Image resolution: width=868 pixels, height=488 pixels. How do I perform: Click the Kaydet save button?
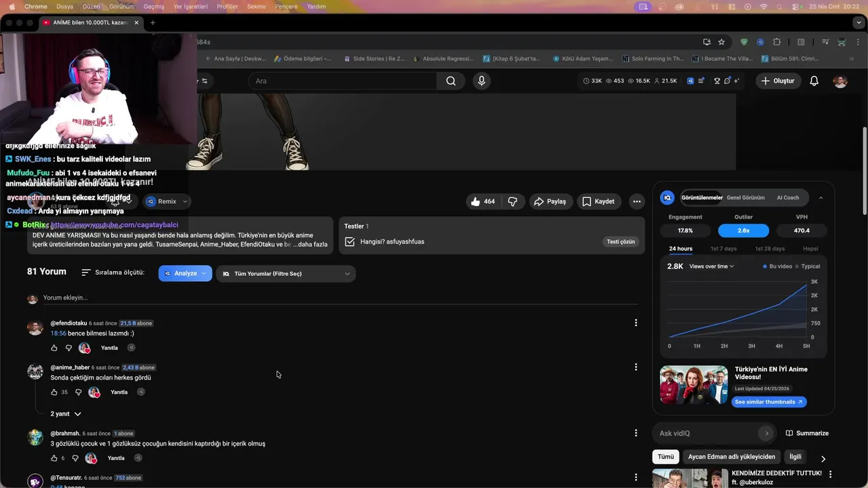coord(598,201)
